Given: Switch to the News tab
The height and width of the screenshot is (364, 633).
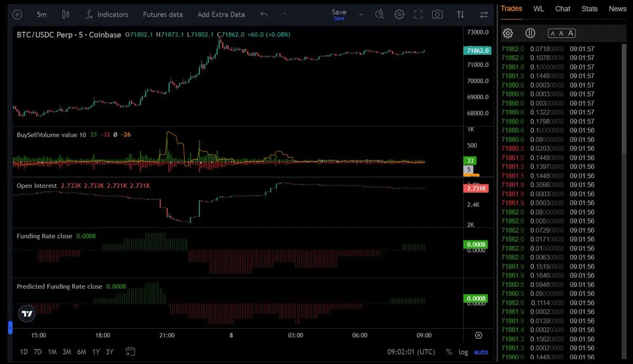Looking at the screenshot, I should click(x=617, y=8).
